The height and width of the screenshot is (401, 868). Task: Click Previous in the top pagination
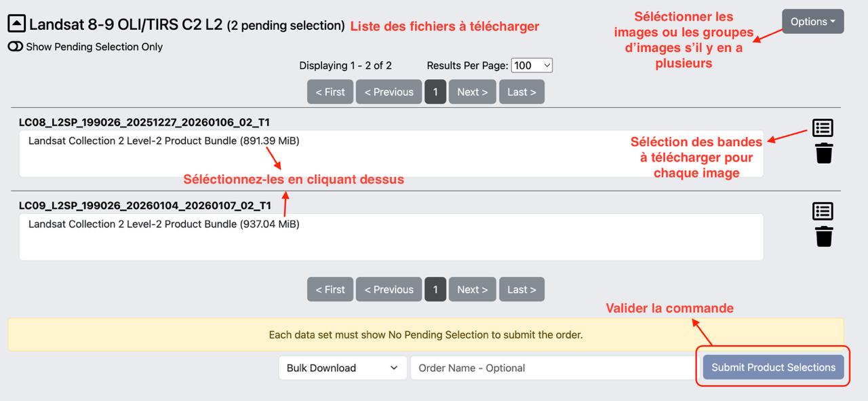point(389,92)
